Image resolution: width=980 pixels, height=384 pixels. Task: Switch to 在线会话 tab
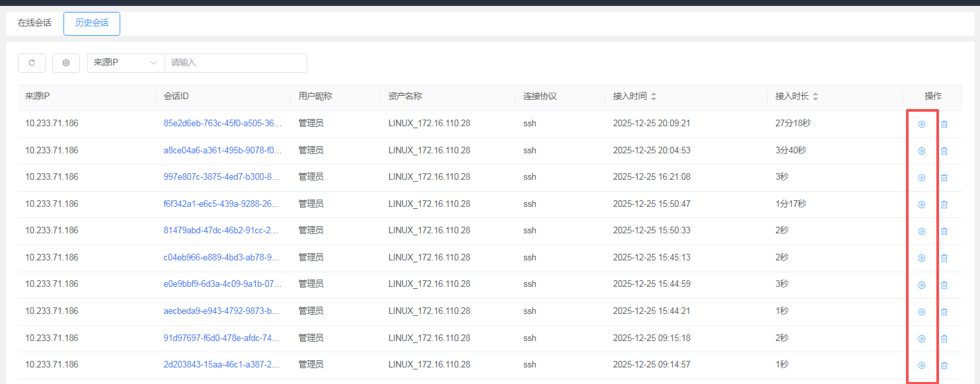pos(34,22)
